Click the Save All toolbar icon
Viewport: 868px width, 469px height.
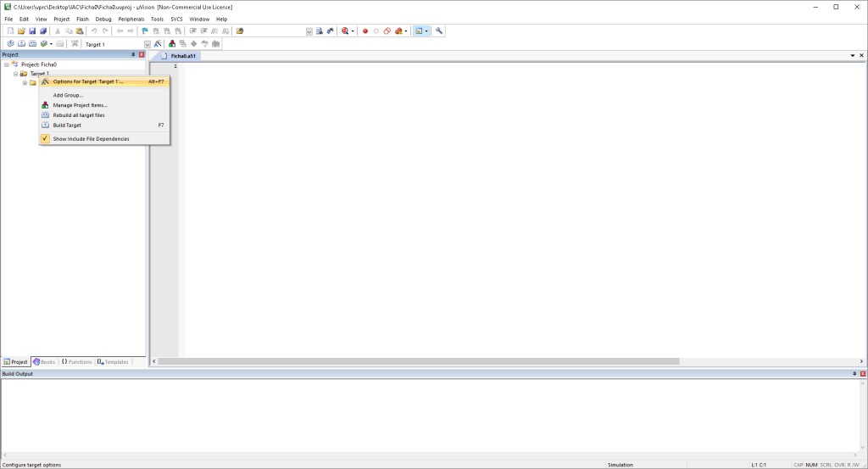click(x=43, y=31)
